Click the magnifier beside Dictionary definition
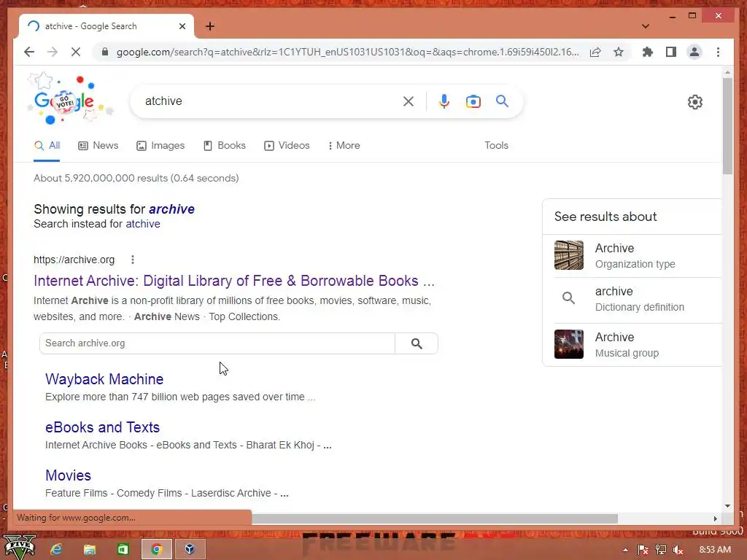 click(x=568, y=298)
